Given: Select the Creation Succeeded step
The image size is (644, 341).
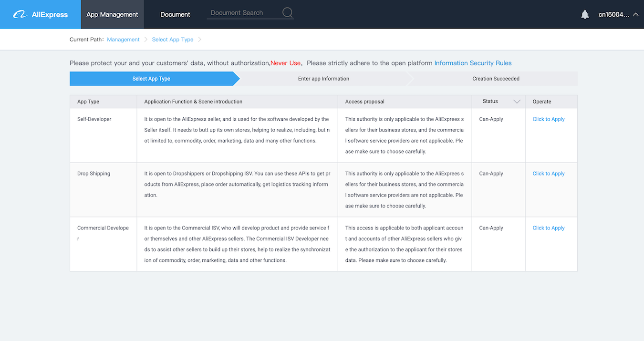Looking at the screenshot, I should pyautogui.click(x=496, y=79).
